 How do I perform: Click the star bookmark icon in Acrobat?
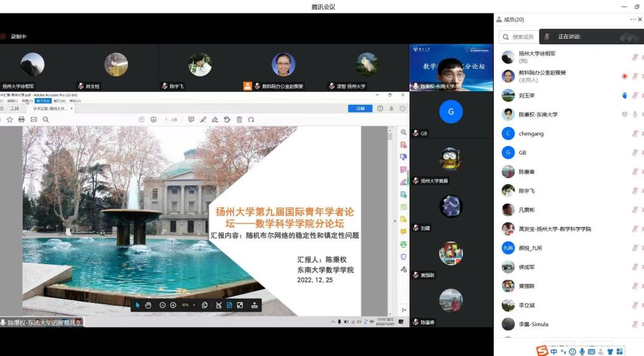(x=9, y=119)
